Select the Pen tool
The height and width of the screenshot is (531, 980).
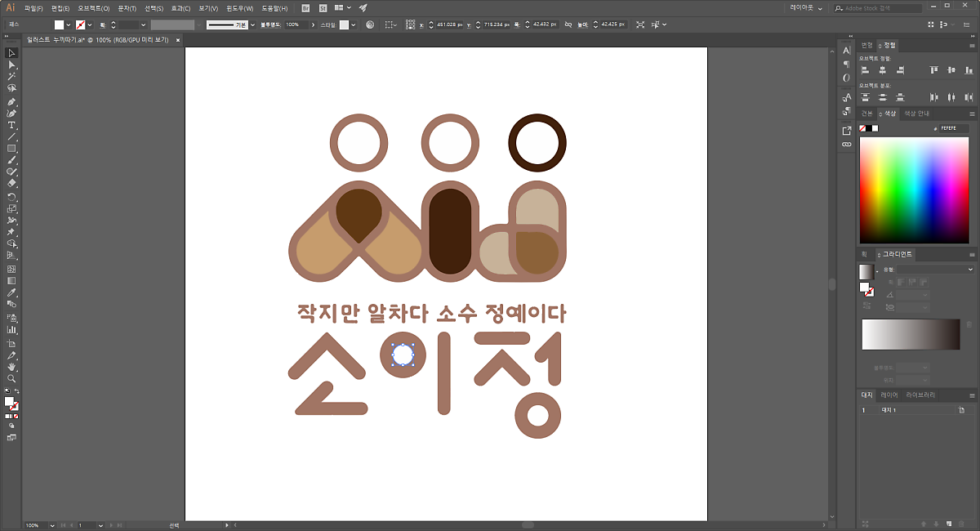click(x=11, y=101)
